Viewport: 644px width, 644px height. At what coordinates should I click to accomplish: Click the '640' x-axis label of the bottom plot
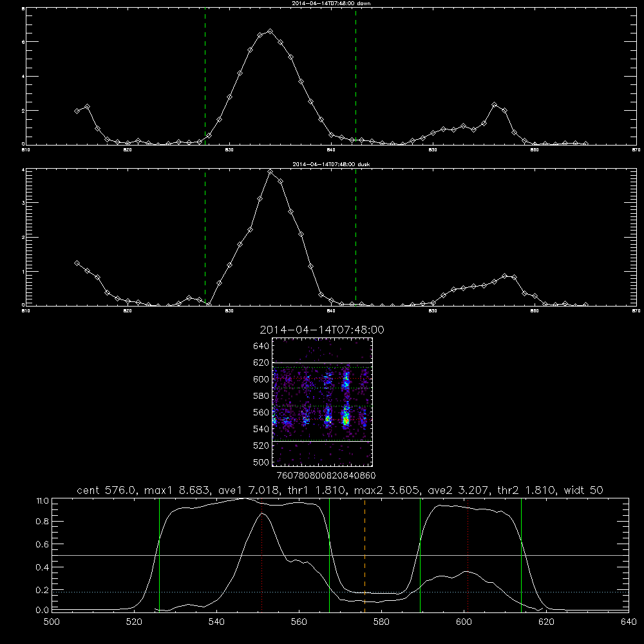point(629,622)
